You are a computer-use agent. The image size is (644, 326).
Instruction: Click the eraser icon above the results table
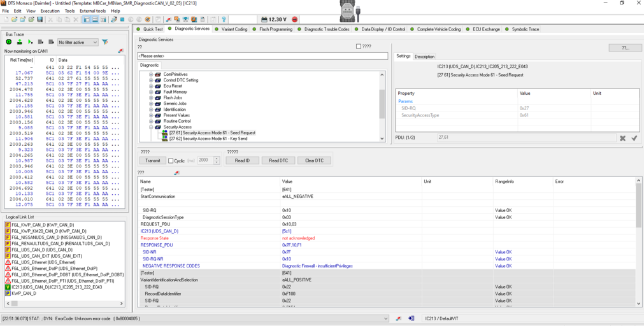click(176, 173)
